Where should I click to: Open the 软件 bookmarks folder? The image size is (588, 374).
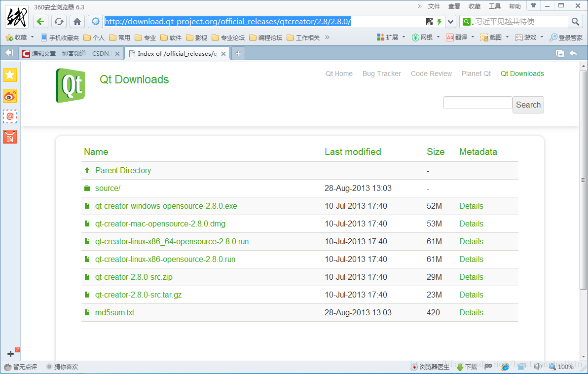[171, 37]
